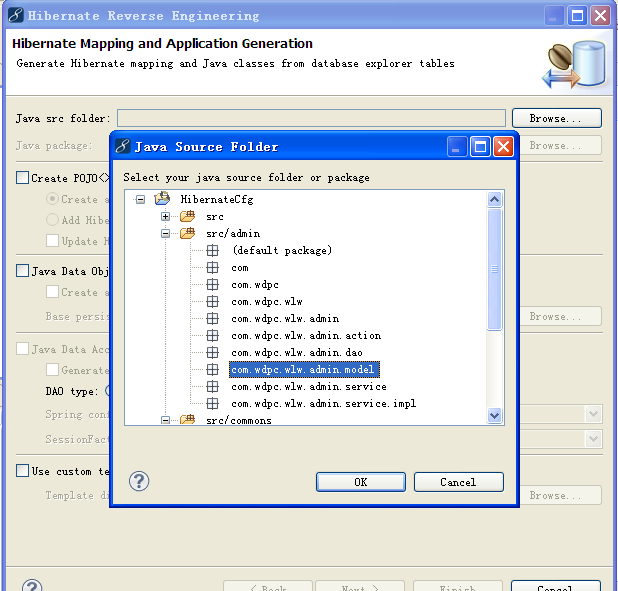618x591 pixels.
Task: Click the tree scrollbar up arrow
Action: [495, 199]
